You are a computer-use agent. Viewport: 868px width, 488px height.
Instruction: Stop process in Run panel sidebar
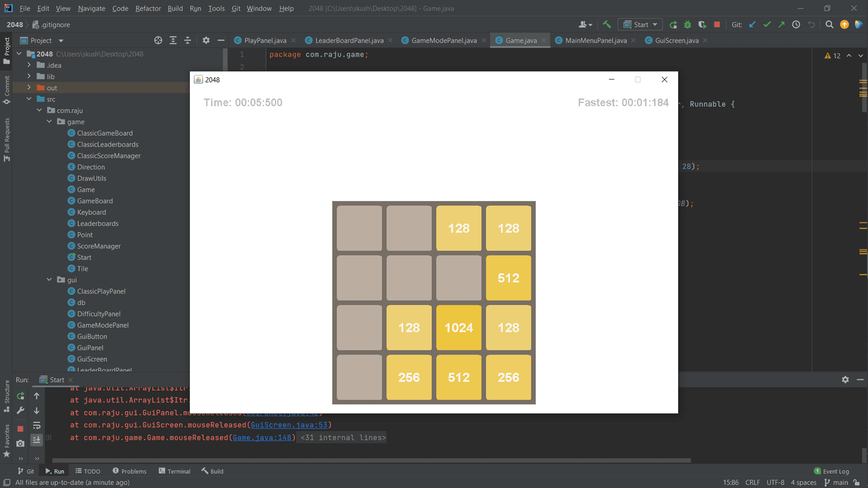pyautogui.click(x=20, y=428)
